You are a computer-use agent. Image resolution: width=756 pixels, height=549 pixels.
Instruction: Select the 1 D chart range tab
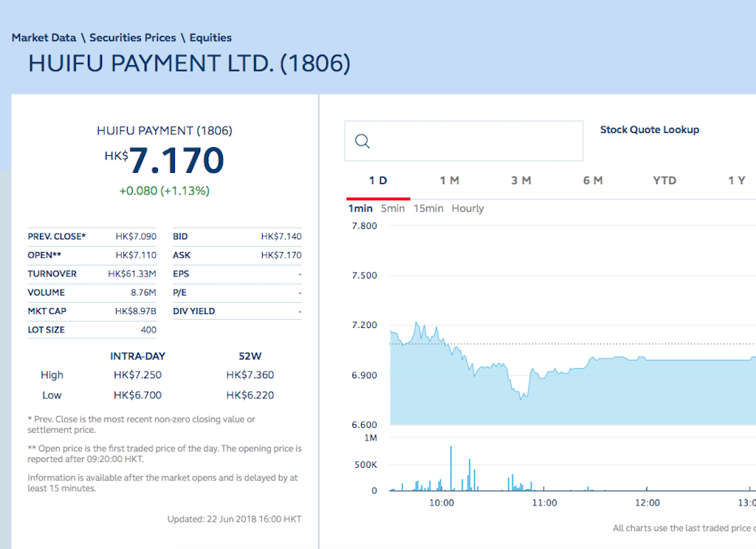(x=378, y=181)
